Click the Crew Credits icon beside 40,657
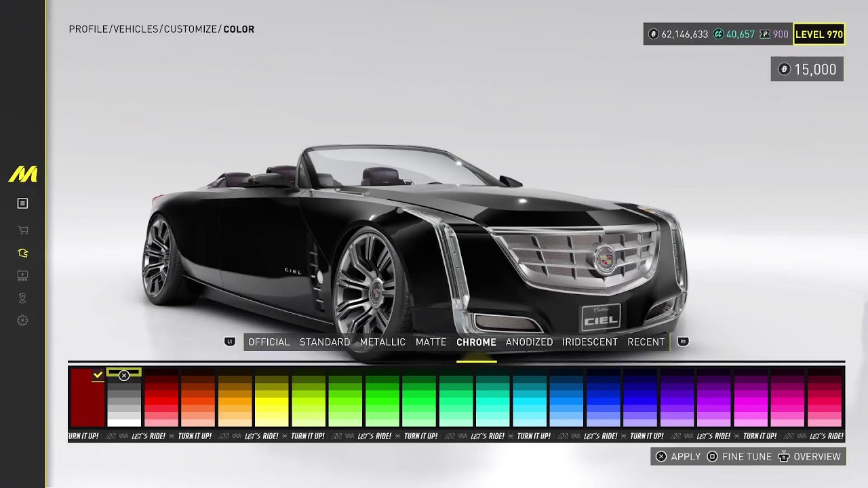The height and width of the screenshot is (488, 868). (x=718, y=34)
